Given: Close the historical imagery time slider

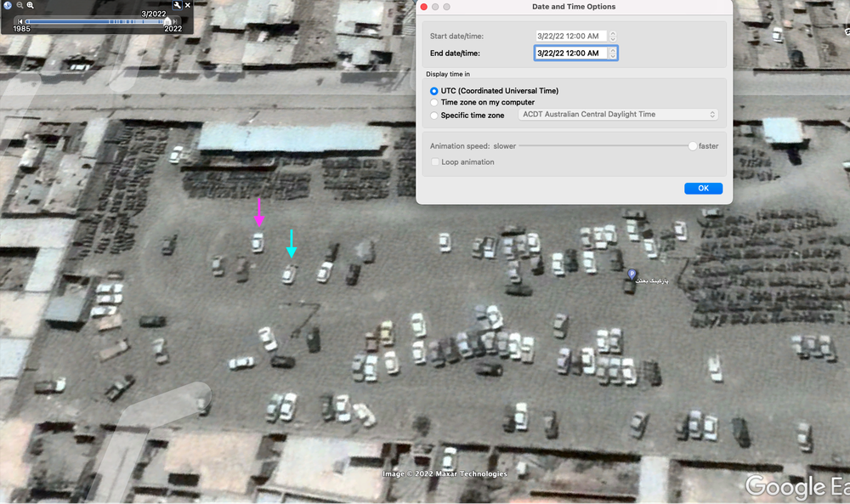Looking at the screenshot, I should click(188, 5).
